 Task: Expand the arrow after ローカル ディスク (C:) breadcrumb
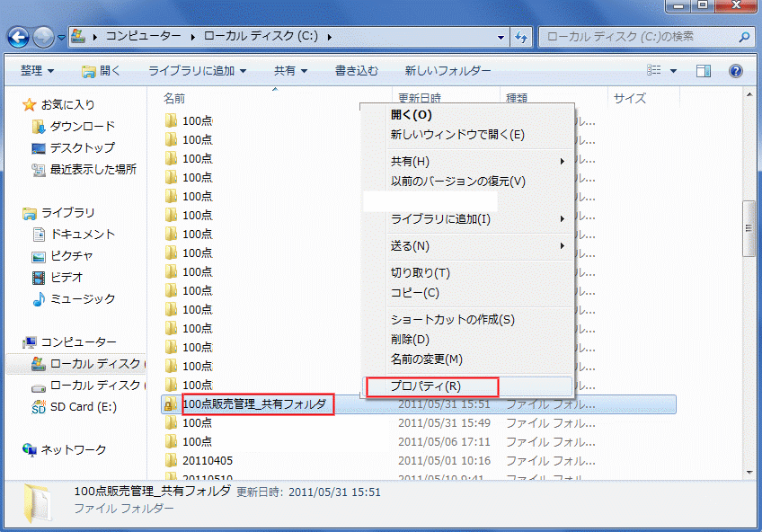(x=330, y=37)
